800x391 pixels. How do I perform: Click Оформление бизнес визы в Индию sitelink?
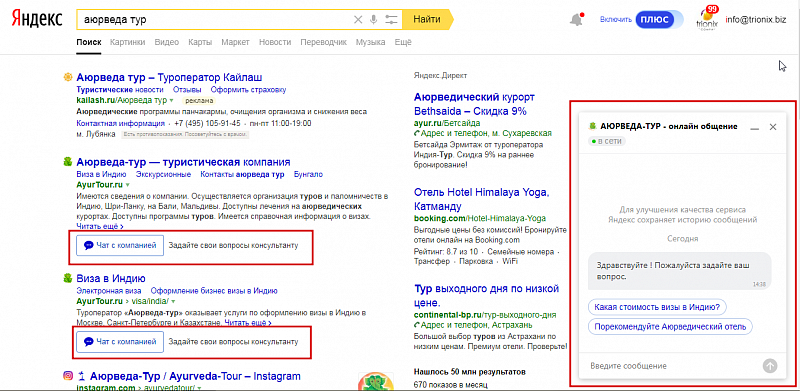point(214,291)
